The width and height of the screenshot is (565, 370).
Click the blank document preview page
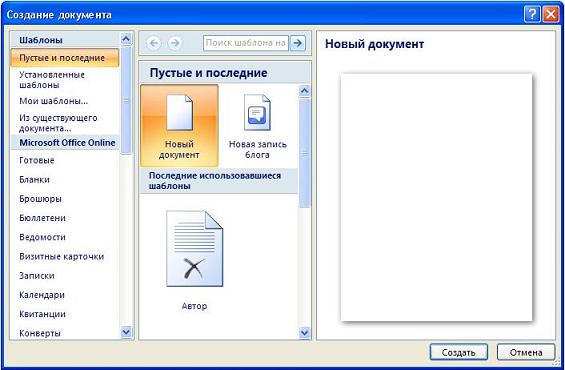tap(436, 197)
